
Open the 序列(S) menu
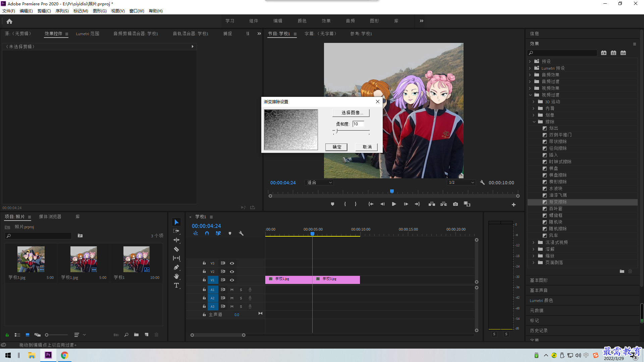(x=62, y=11)
